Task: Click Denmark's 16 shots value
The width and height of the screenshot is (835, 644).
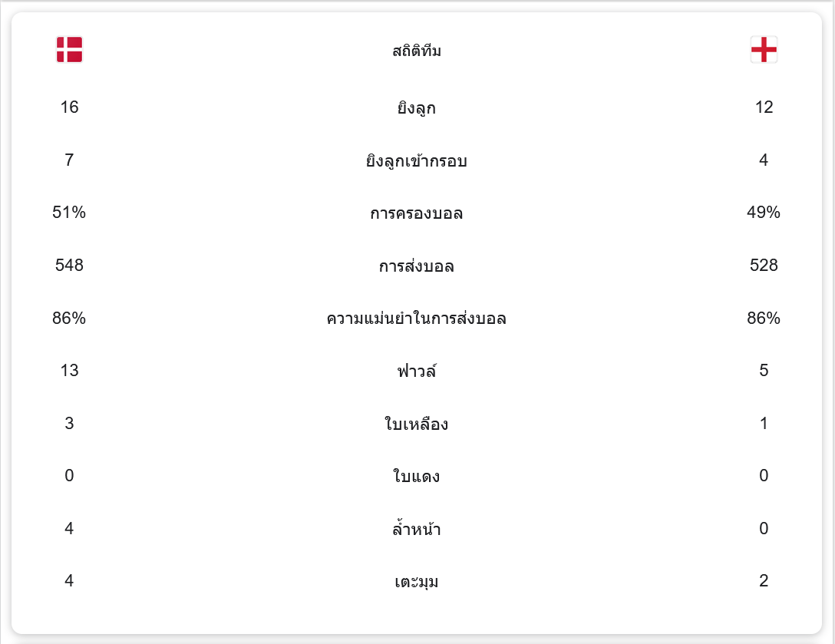Action: tap(69, 107)
